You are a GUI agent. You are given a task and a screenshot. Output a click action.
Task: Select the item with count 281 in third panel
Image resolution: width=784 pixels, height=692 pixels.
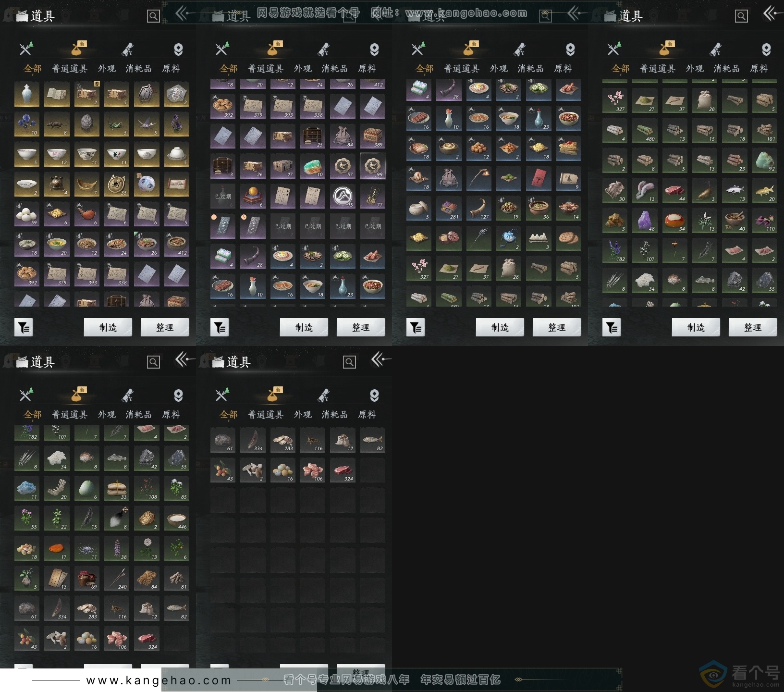pyautogui.click(x=449, y=208)
